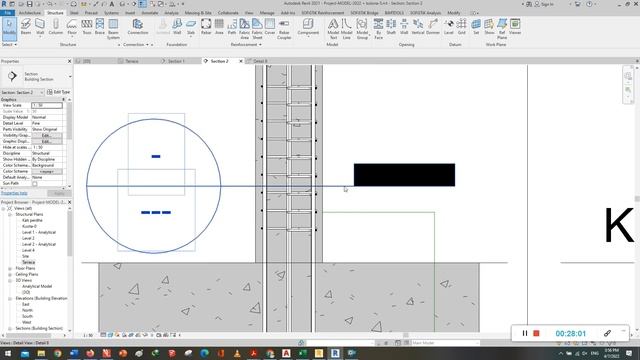
Task: Collapse the Elevations tree node
Action: point(10,298)
